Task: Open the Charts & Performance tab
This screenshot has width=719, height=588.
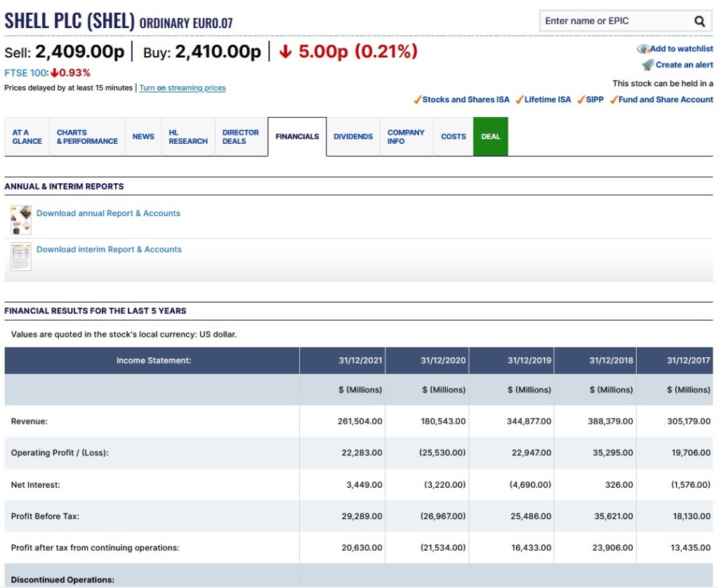Action: coord(87,137)
